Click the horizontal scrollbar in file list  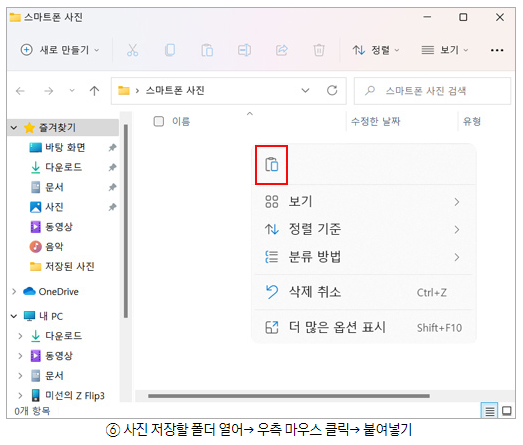coord(289,396)
